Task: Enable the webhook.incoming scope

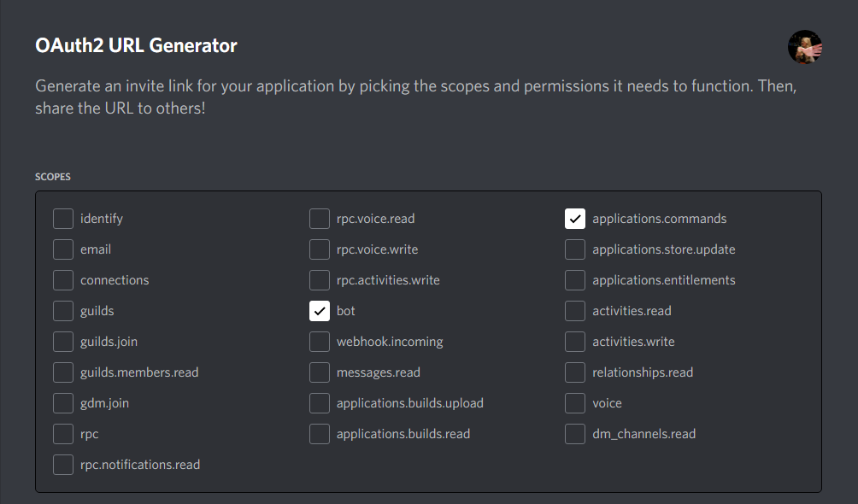Action: click(319, 342)
